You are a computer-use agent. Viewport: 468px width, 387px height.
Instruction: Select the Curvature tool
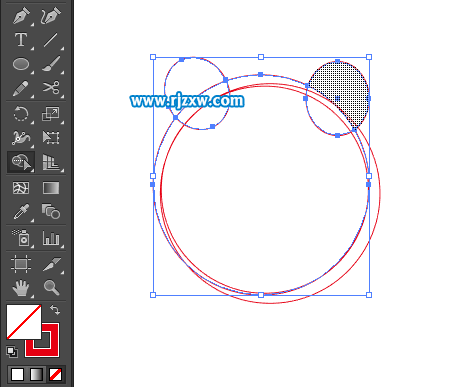tap(51, 16)
